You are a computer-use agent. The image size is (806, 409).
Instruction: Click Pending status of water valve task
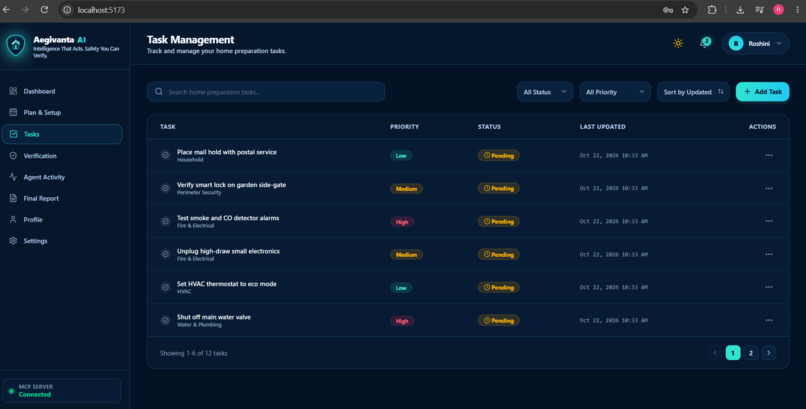pyautogui.click(x=499, y=321)
